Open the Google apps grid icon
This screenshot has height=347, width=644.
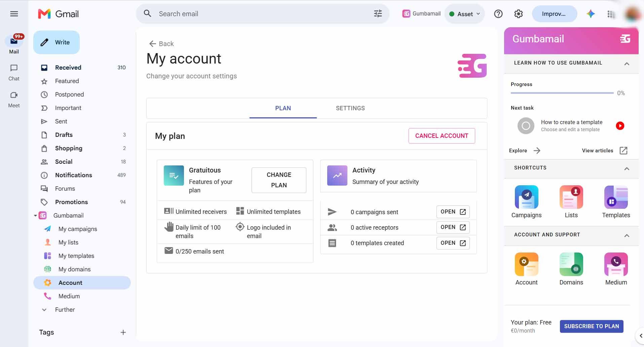[x=611, y=14]
